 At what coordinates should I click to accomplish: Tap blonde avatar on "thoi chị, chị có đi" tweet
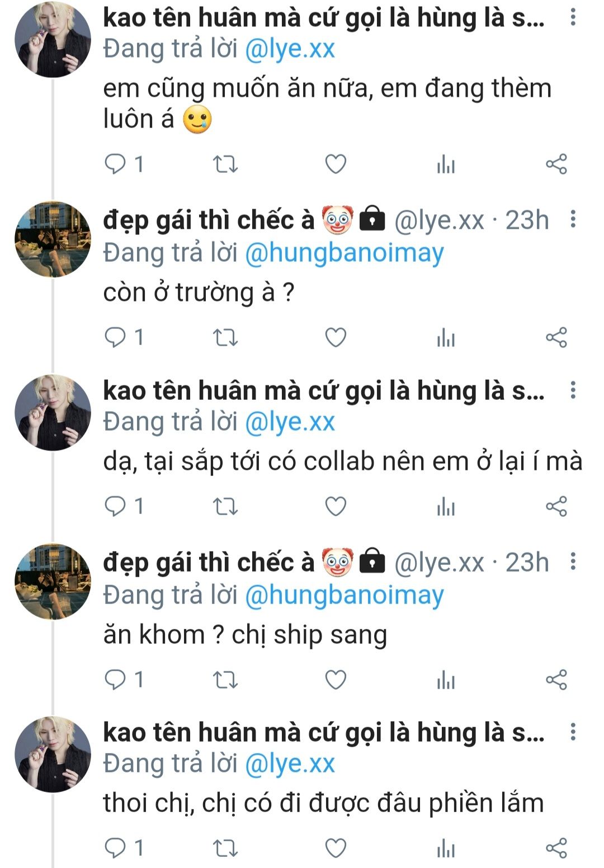point(53,754)
